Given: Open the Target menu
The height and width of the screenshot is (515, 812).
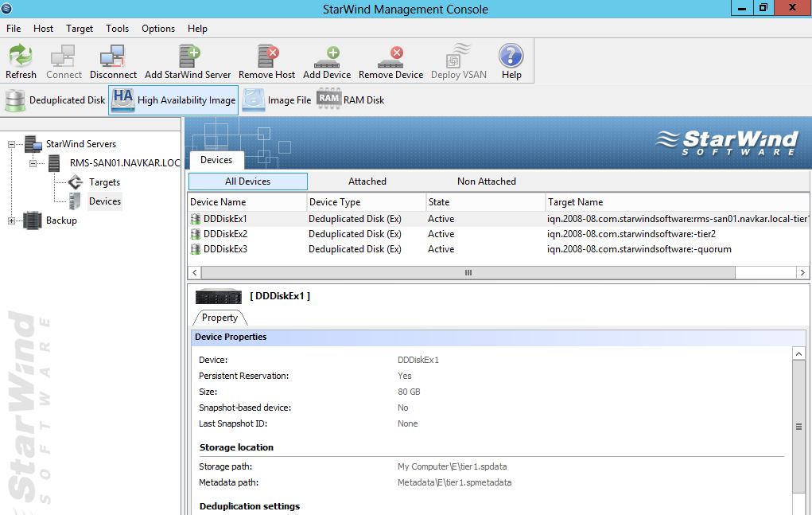Looking at the screenshot, I should (80, 29).
